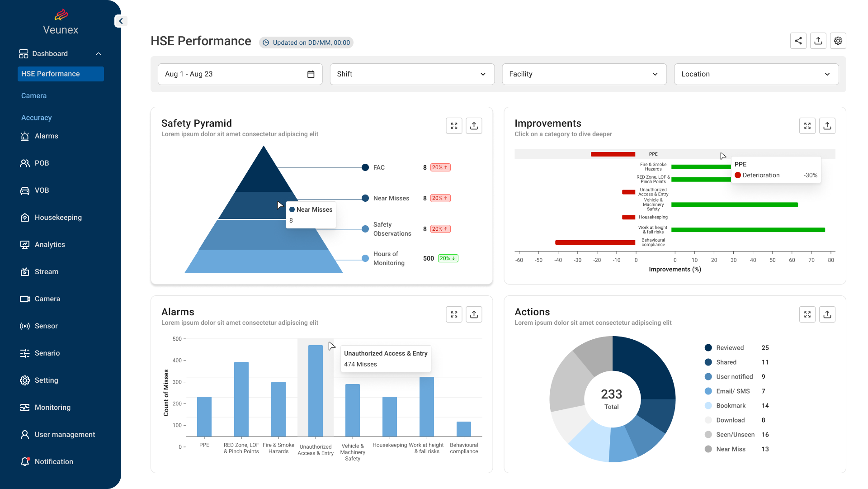Open calendar icon in date range field
Screen dimensions: 868x489
click(311, 74)
